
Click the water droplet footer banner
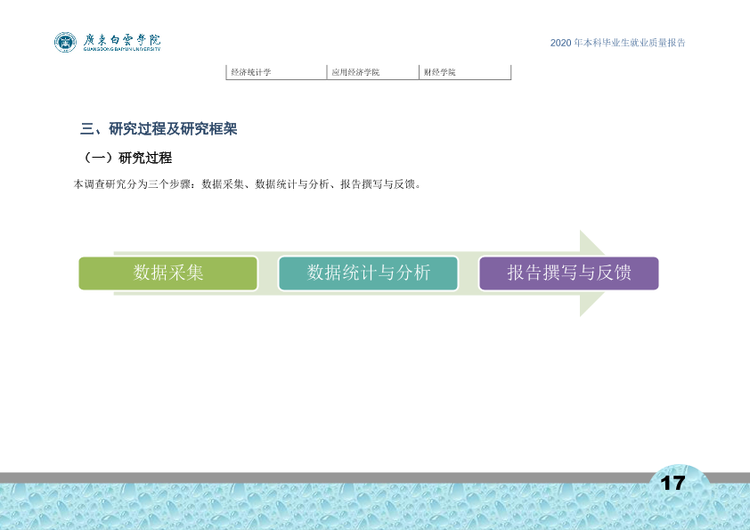(x=375, y=506)
